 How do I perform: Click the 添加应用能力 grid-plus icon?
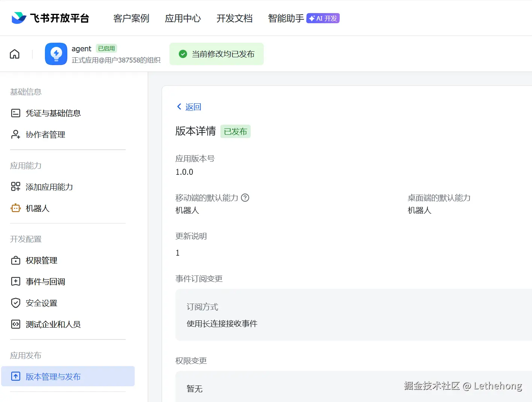click(16, 187)
